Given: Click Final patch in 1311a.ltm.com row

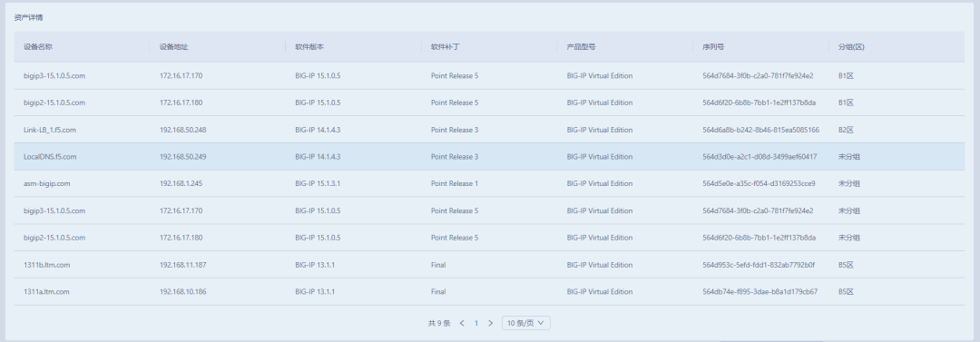Looking at the screenshot, I should point(439,292).
